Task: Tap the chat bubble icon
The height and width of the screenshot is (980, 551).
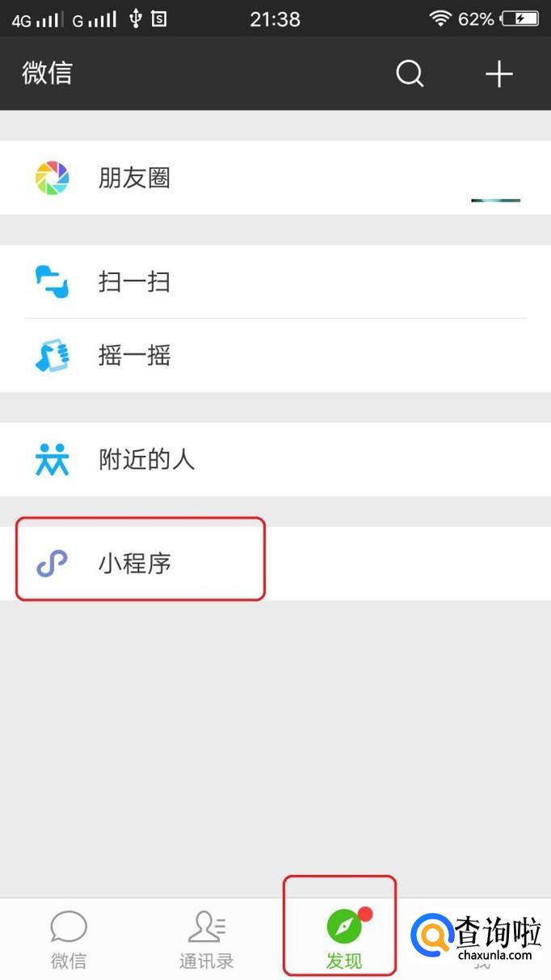Action: (69, 927)
